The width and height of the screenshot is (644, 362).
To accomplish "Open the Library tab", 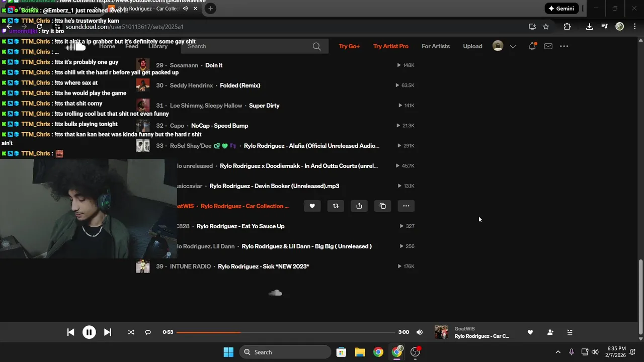I will [x=158, y=46].
